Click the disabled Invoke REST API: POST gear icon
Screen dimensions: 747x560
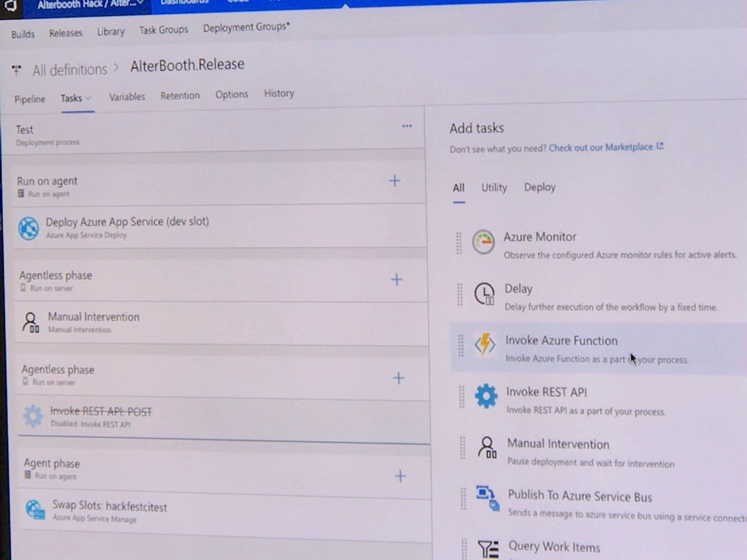point(33,416)
